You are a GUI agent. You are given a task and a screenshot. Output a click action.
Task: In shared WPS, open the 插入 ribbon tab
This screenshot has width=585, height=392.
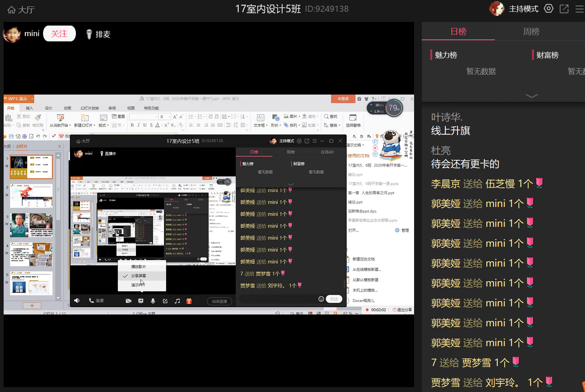[29, 108]
